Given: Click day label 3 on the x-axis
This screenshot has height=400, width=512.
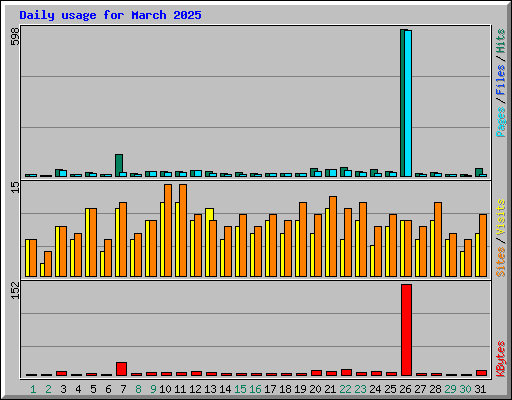Looking at the screenshot, I should (x=63, y=389).
